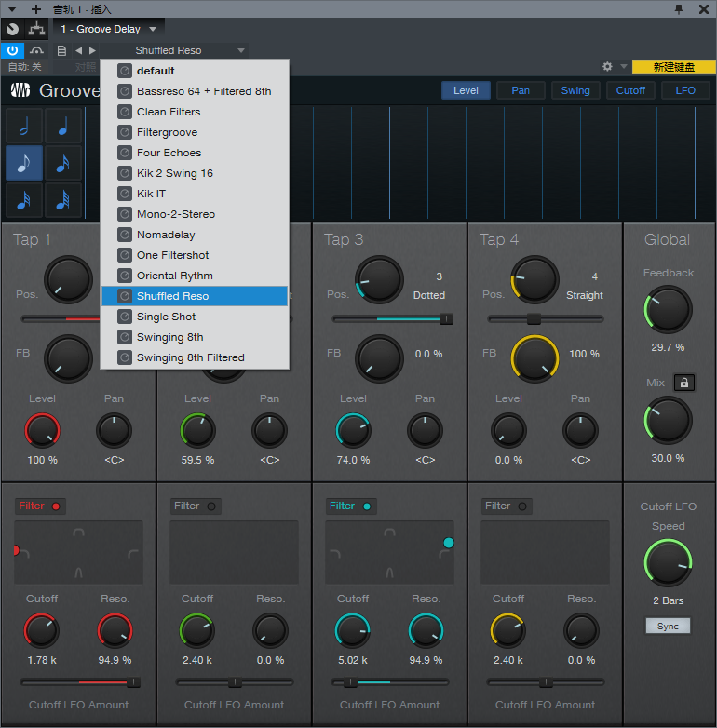Screen dimensions: 717x728
Task: Choose the Filtergroove preset
Action: pyautogui.click(x=195, y=132)
